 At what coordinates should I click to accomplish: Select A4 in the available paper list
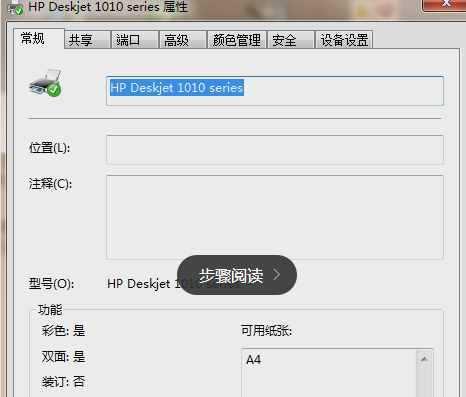coord(253,360)
